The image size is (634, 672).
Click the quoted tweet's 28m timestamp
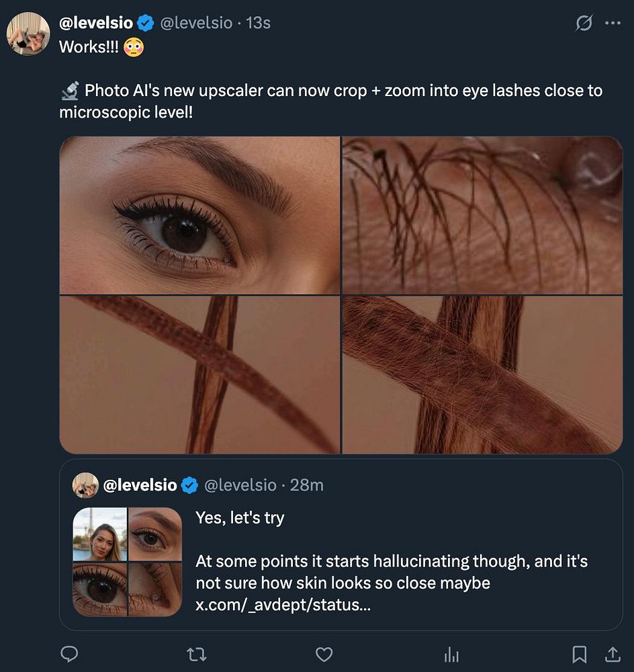pyautogui.click(x=306, y=485)
